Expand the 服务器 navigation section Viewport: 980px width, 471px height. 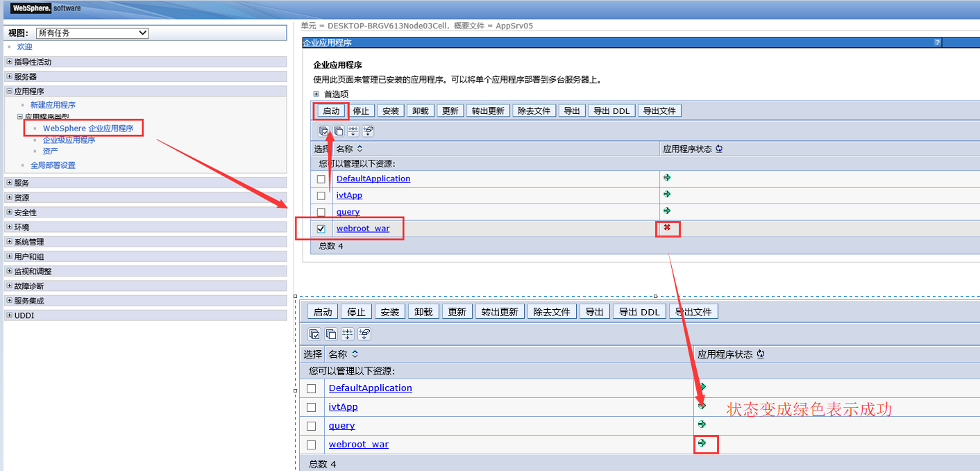point(10,76)
